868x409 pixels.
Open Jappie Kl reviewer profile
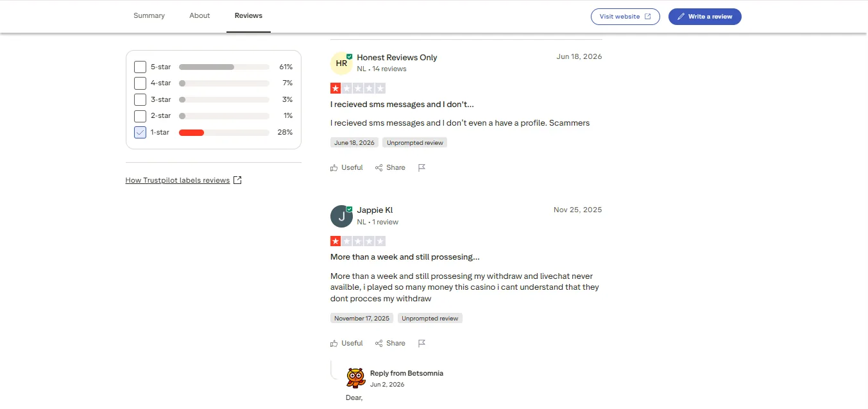375,210
